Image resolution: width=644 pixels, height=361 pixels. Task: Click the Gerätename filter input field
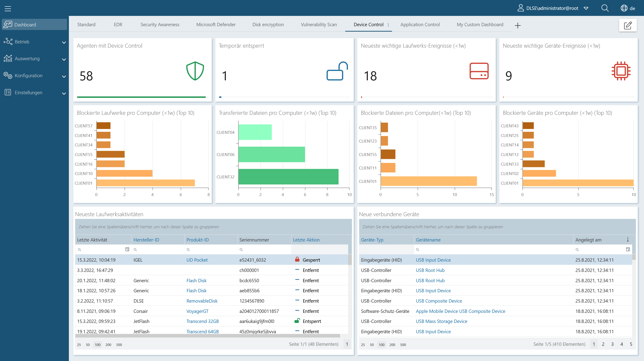click(494, 249)
